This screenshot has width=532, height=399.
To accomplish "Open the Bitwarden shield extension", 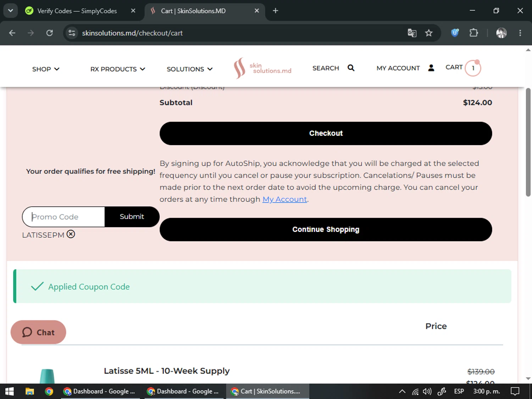I will (x=455, y=33).
